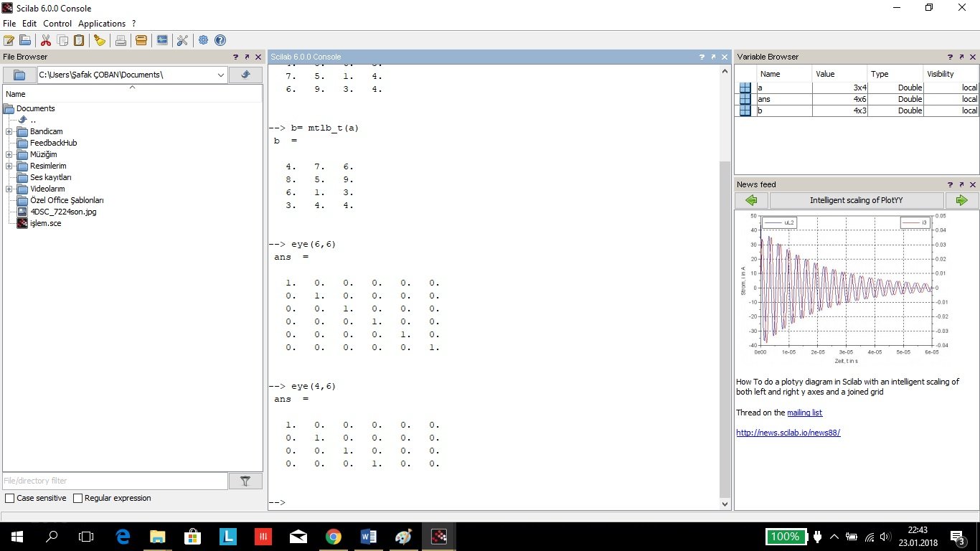
Task: Open the Control menu
Action: [57, 24]
